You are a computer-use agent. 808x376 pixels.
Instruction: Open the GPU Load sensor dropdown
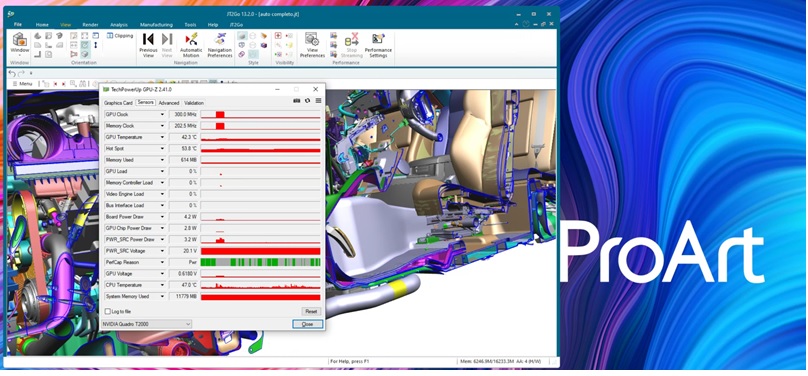[162, 171]
